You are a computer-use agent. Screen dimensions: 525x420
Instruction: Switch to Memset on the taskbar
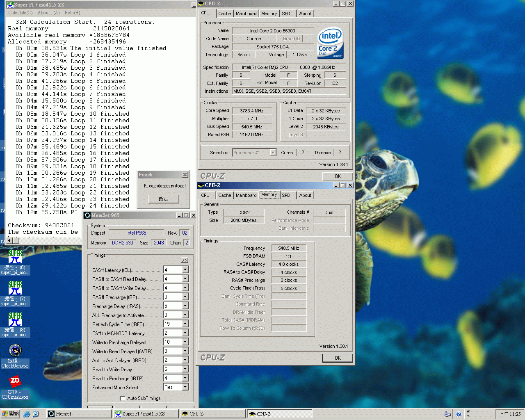(78, 414)
